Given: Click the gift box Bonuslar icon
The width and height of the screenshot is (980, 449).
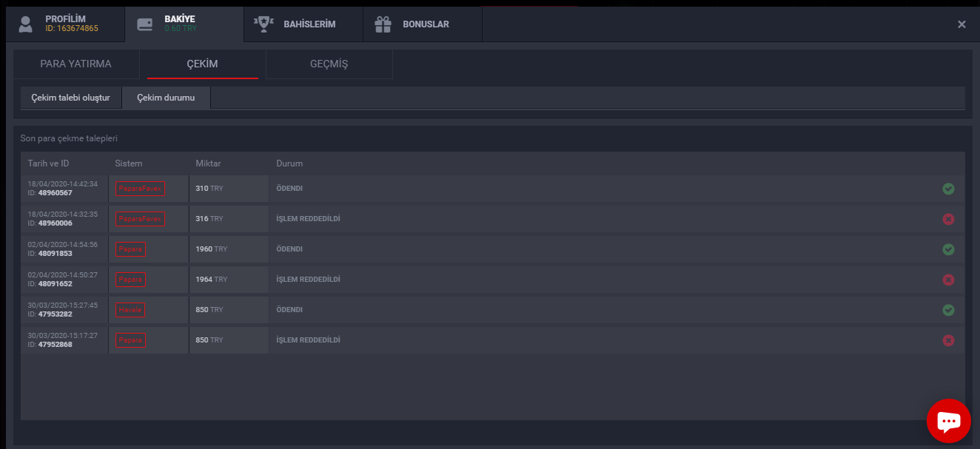Looking at the screenshot, I should tap(383, 24).
